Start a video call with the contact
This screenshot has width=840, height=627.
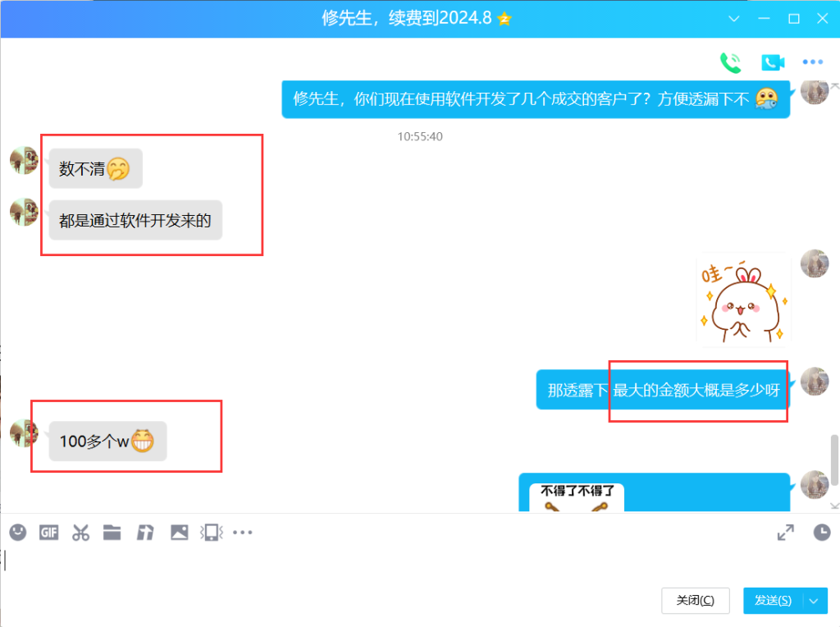pyautogui.click(x=772, y=62)
